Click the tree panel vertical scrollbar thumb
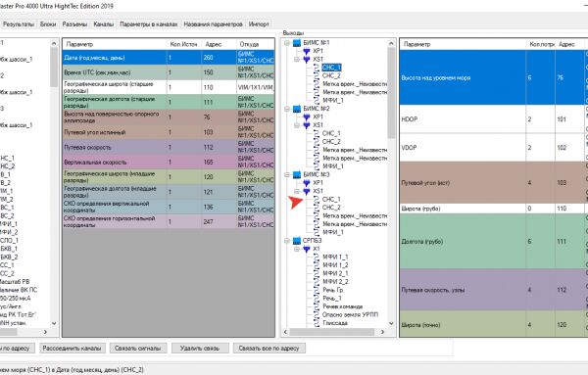This screenshot has width=588, height=375. click(391, 93)
